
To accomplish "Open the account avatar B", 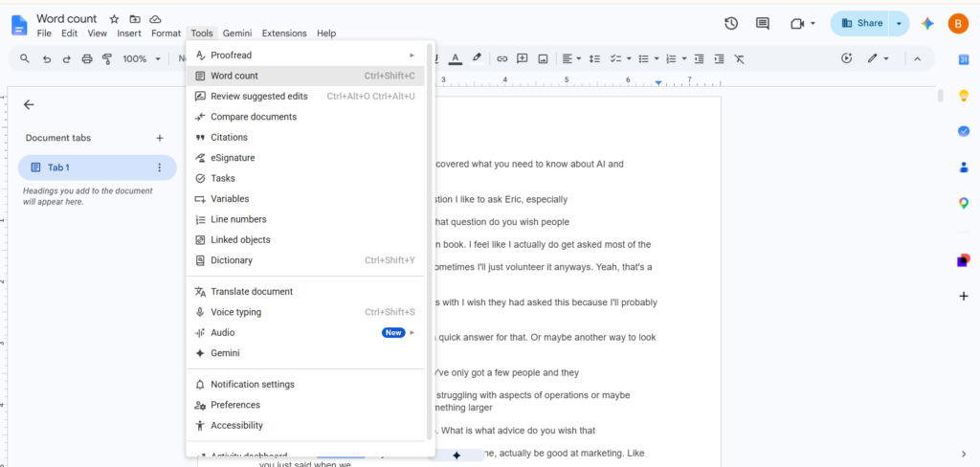I will 957,24.
